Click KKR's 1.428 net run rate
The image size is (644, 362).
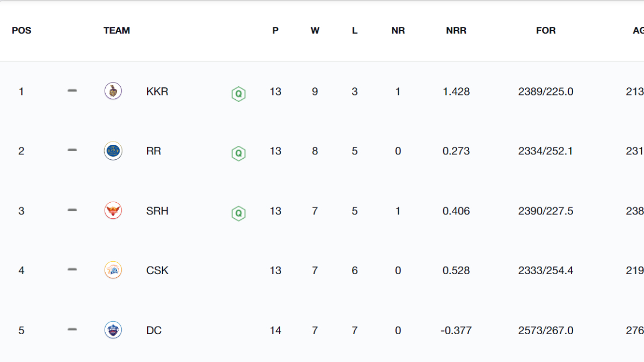(x=456, y=92)
